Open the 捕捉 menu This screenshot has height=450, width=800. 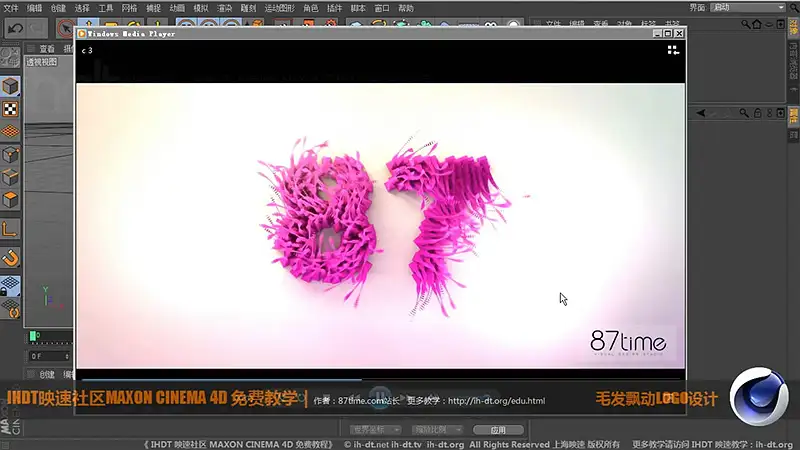(x=153, y=8)
